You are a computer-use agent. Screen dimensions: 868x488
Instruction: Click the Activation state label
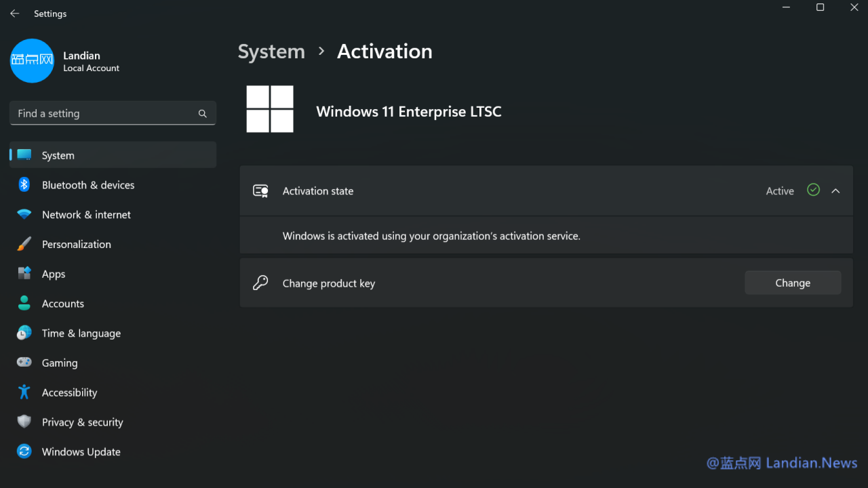pos(318,191)
